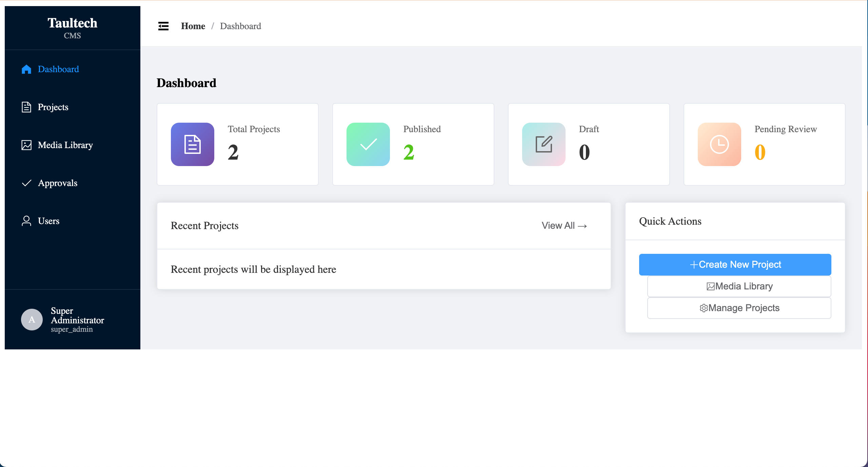Click the green Published checkmark icon
Image resolution: width=868 pixels, height=467 pixels.
pyautogui.click(x=368, y=144)
